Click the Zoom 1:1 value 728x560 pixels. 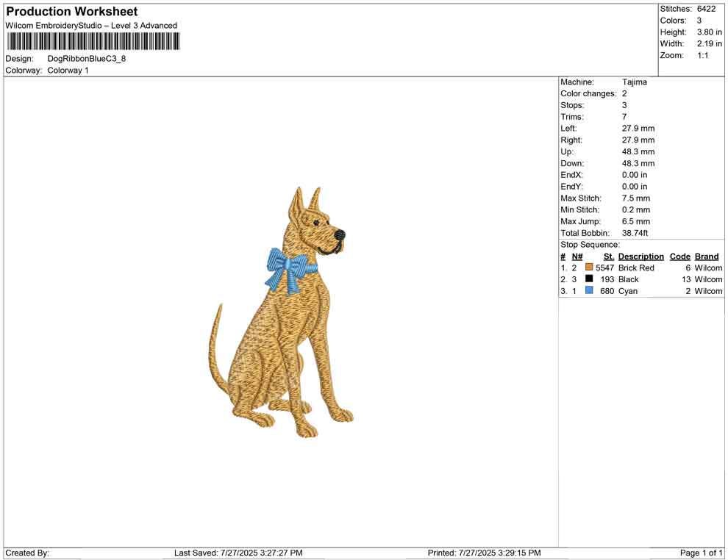click(701, 54)
